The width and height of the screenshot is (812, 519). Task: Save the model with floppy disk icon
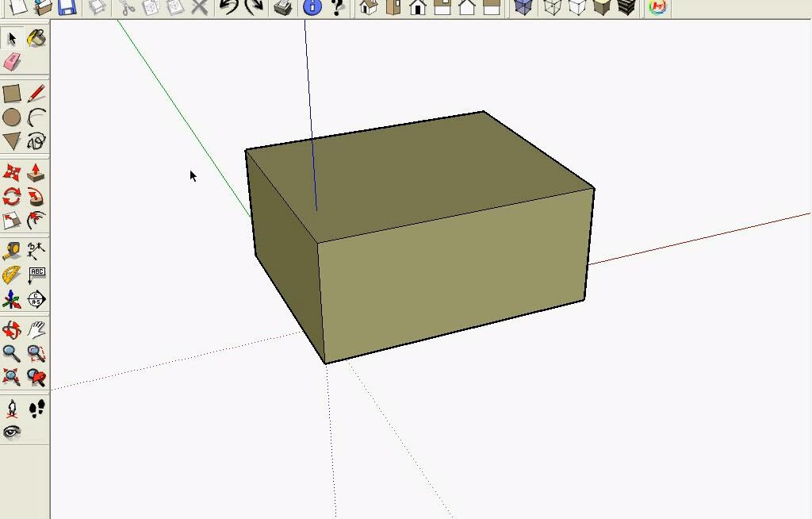tap(67, 8)
